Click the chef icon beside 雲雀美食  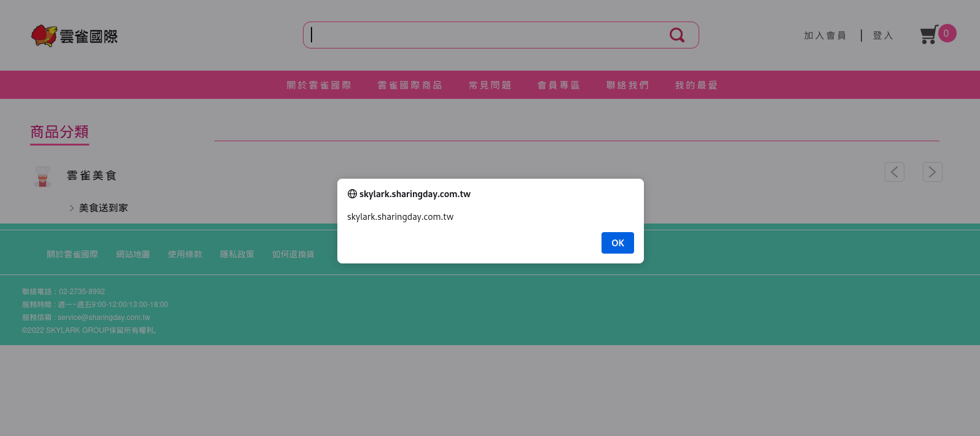click(42, 176)
